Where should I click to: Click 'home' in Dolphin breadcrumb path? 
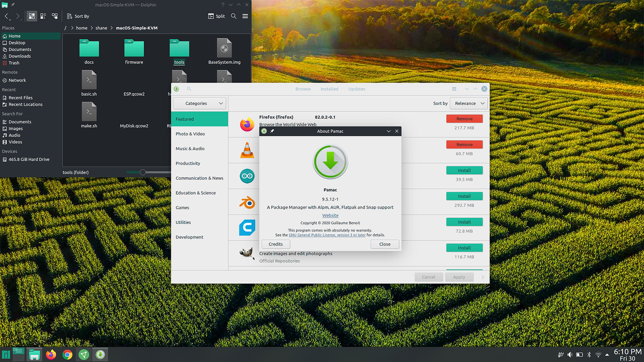(82, 28)
